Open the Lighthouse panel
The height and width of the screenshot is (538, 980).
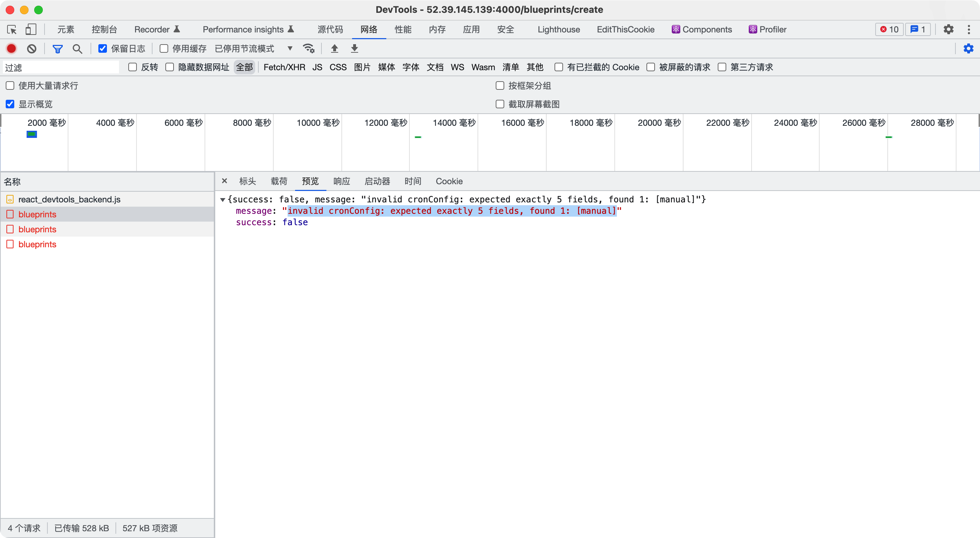pos(558,29)
